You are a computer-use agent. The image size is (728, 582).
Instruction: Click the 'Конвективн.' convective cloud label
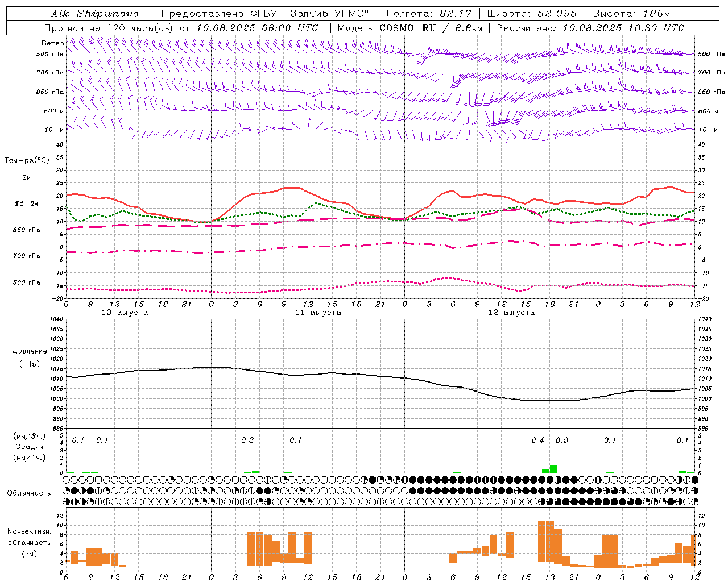tap(30, 531)
